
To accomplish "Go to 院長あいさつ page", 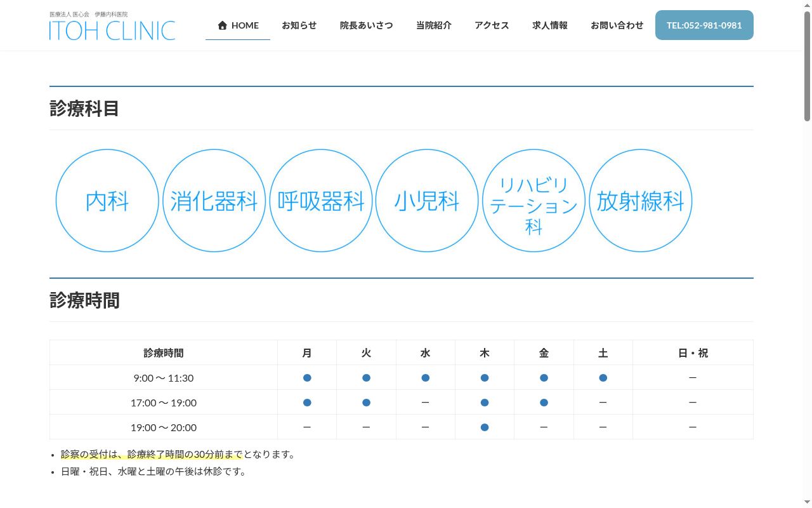I will click(366, 25).
